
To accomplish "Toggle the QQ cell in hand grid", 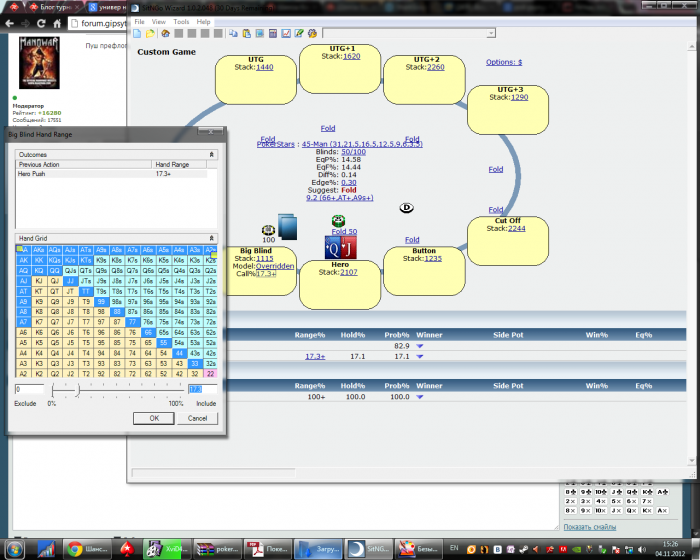I will pyautogui.click(x=54, y=270).
